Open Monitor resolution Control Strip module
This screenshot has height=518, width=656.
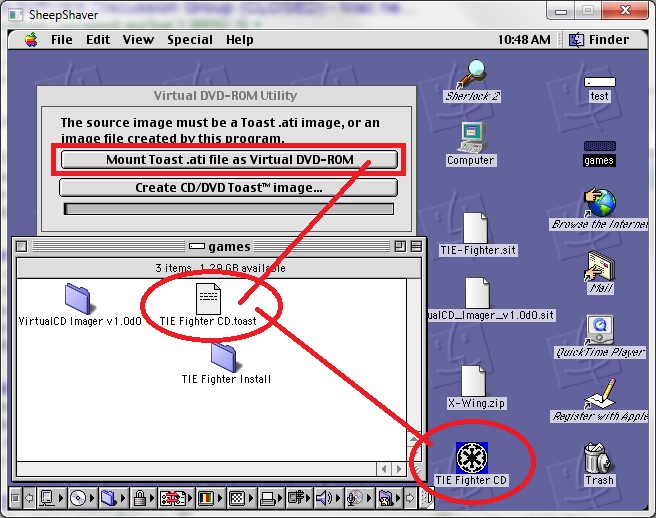[241, 498]
